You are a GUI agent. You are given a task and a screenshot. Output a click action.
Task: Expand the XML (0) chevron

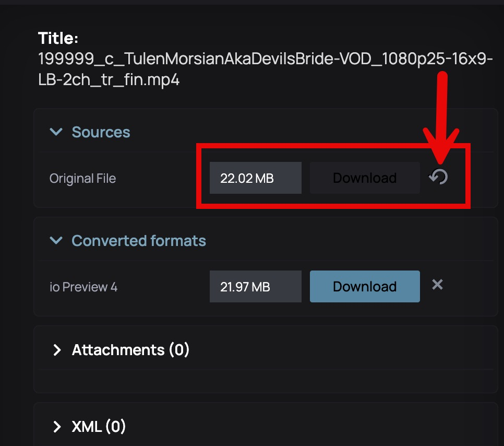pos(57,427)
